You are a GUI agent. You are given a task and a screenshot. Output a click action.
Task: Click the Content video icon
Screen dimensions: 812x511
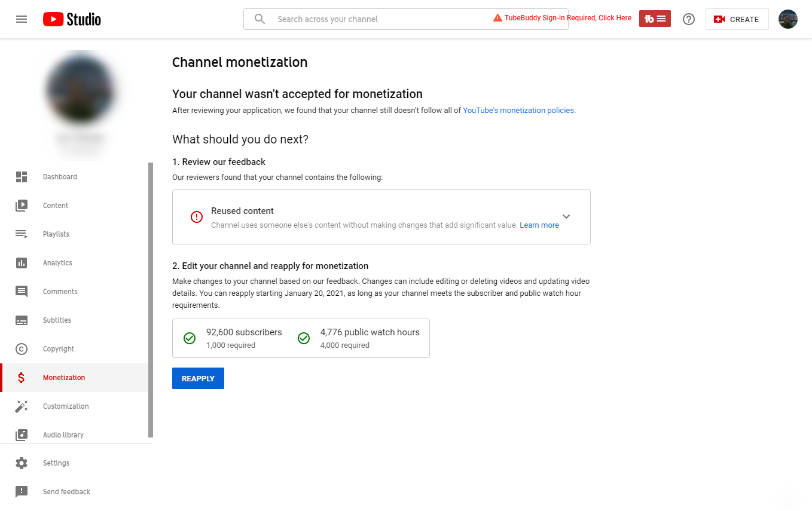click(x=22, y=206)
